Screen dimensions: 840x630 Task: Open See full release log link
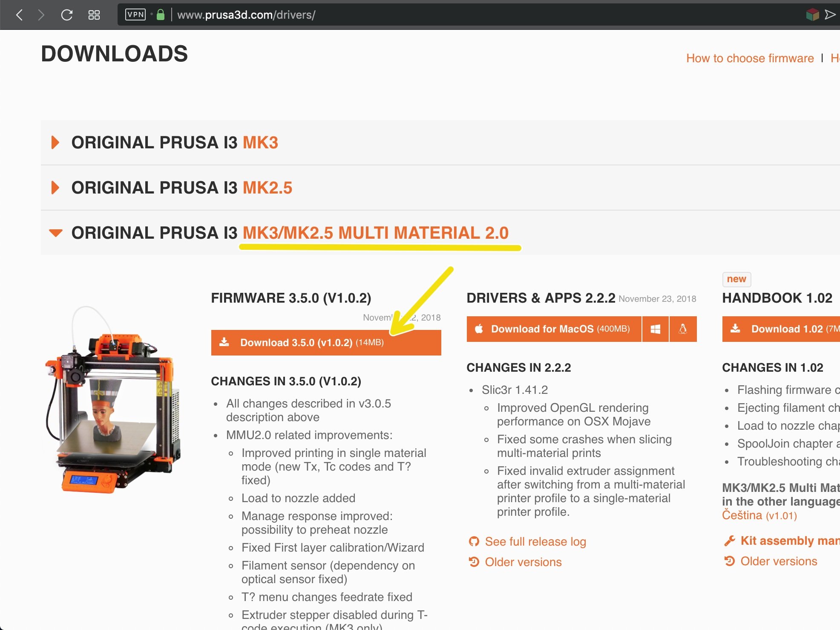coord(535,542)
